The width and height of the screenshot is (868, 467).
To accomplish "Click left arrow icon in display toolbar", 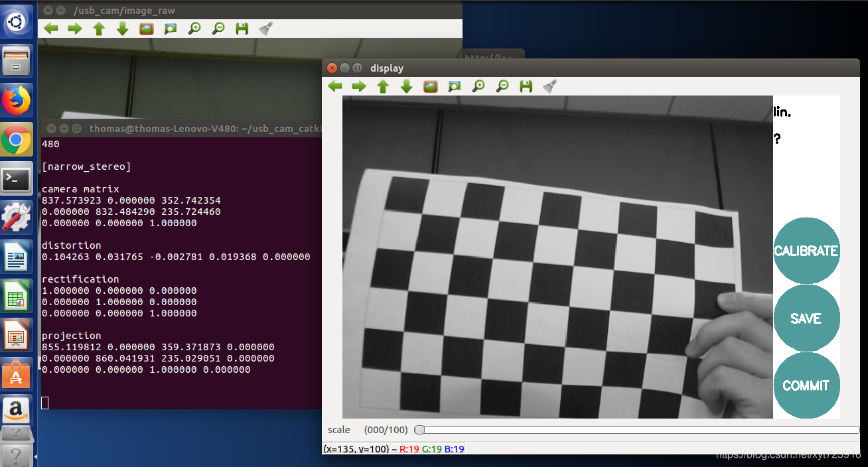I will [x=335, y=86].
